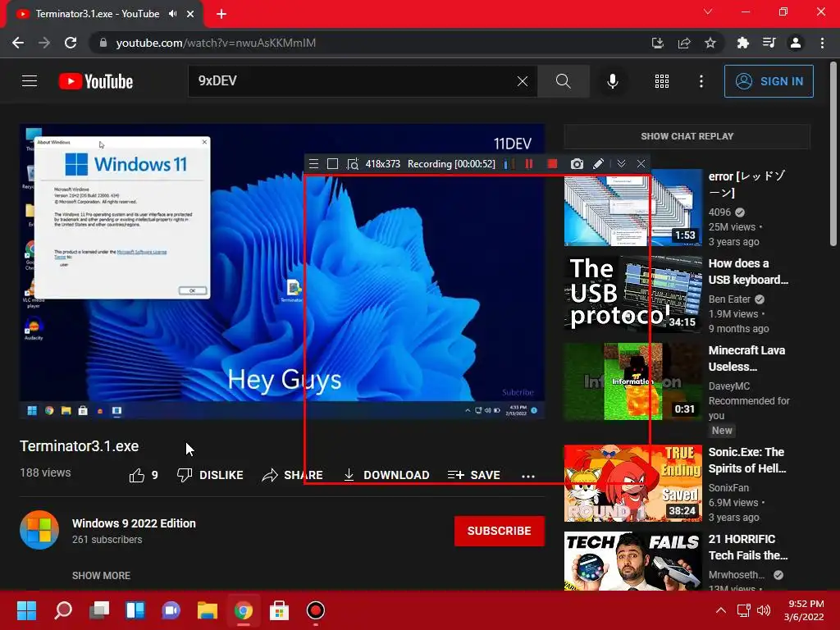Open Microsoft Store from taskbar

(x=279, y=610)
